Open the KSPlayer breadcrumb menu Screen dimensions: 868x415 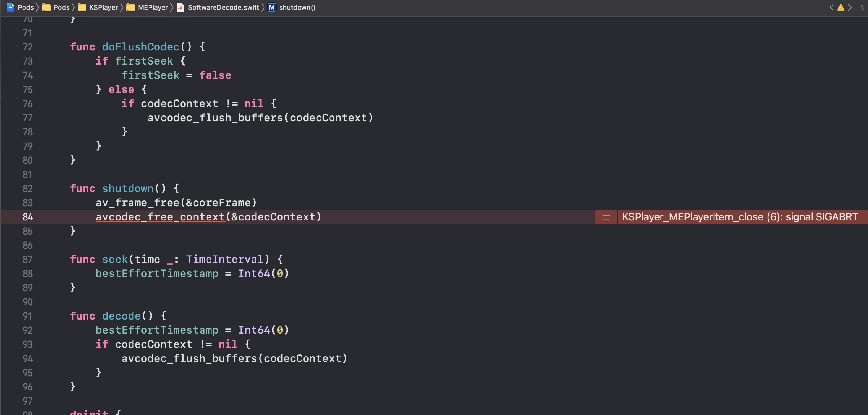pos(103,7)
